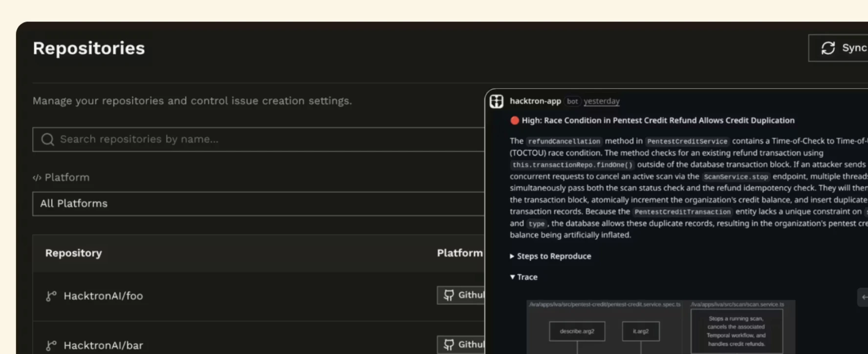Click the yesterday timestamp link

coord(602,101)
